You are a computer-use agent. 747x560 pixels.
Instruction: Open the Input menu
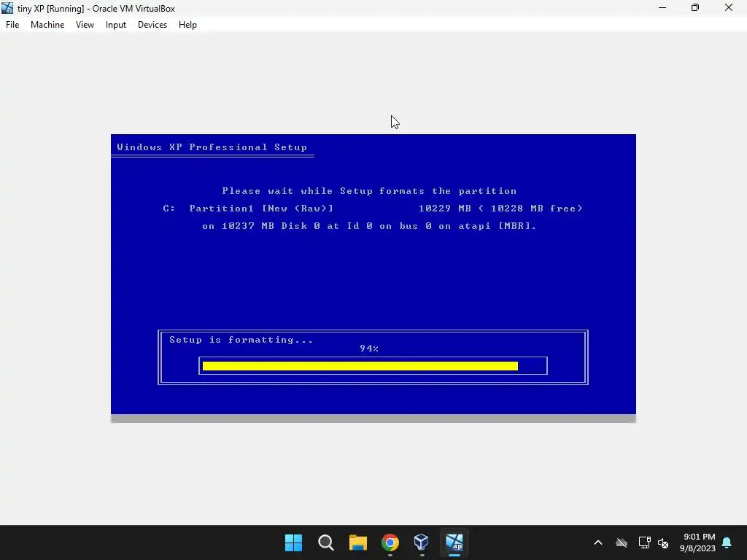click(116, 25)
